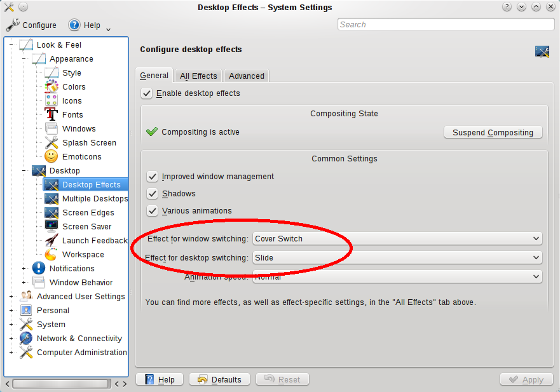Click the Reset button

[282, 379]
